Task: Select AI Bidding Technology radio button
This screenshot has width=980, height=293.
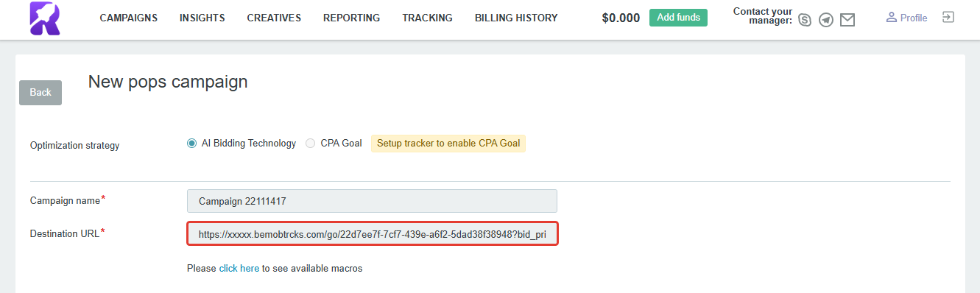Action: click(x=192, y=144)
